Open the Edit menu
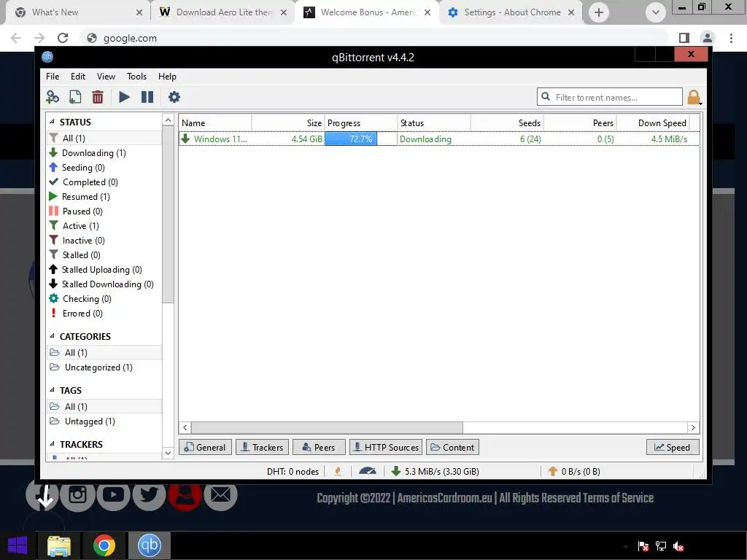747x560 pixels. click(77, 76)
